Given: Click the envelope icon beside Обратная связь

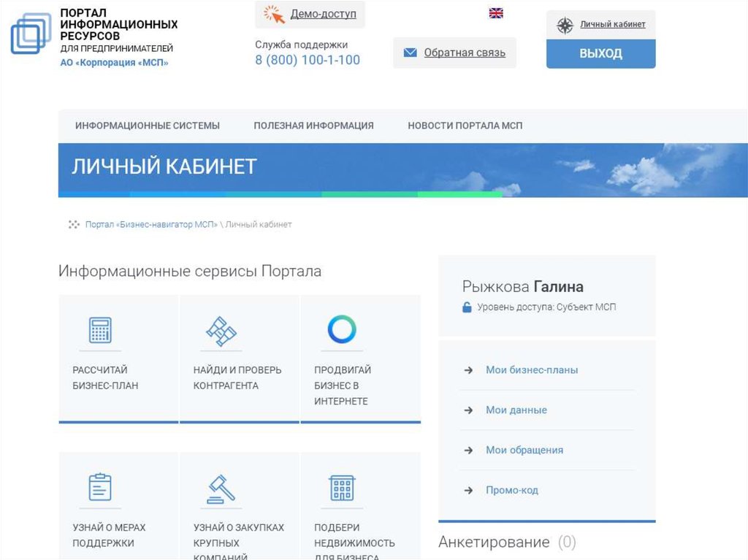Looking at the screenshot, I should click(x=410, y=53).
